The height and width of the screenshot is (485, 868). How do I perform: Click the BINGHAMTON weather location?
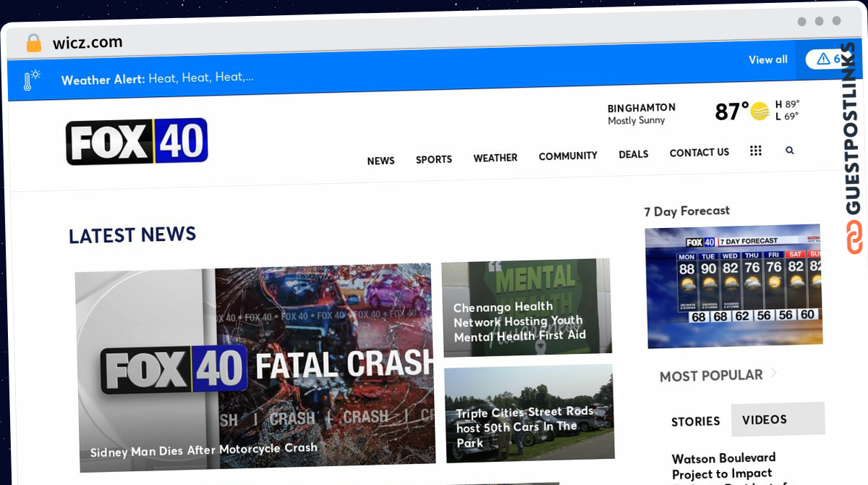[x=642, y=108]
